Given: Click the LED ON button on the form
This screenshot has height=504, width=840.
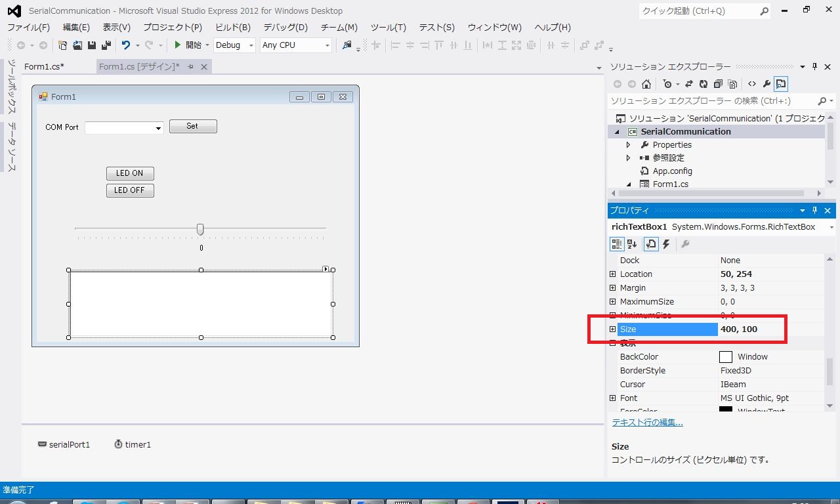Looking at the screenshot, I should (x=130, y=173).
